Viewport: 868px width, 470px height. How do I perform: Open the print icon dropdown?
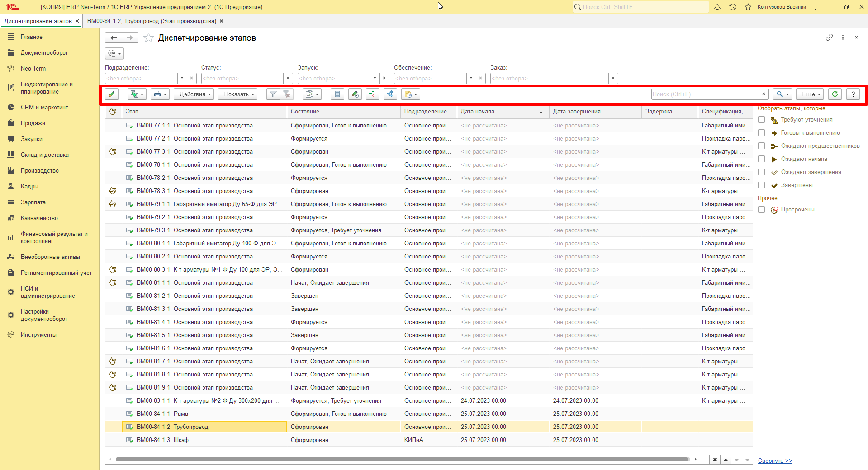tap(160, 94)
